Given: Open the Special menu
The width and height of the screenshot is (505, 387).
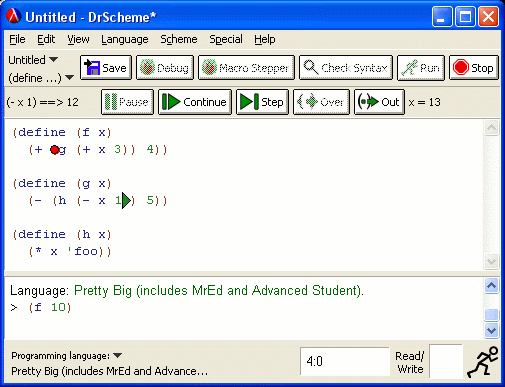Looking at the screenshot, I should point(226,39).
